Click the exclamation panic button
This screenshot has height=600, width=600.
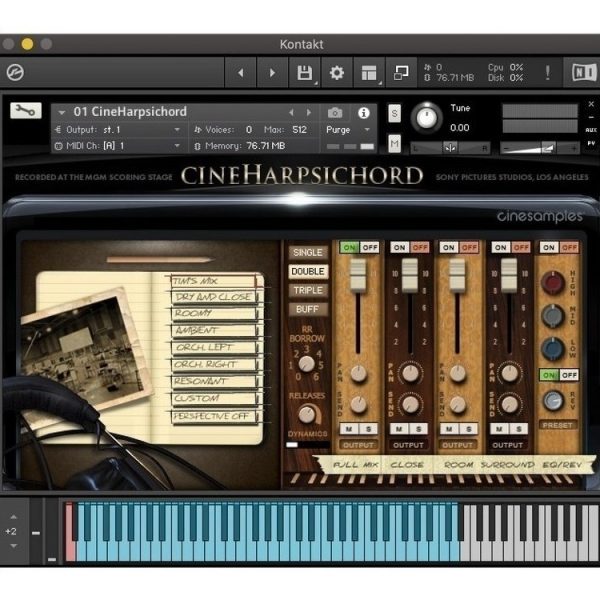click(x=548, y=72)
